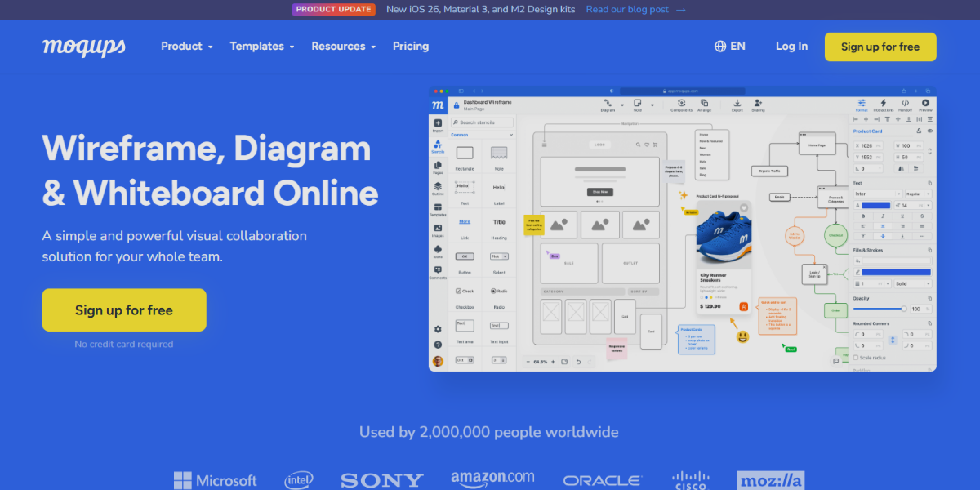Click the hero Sign up for free button

[x=124, y=310]
